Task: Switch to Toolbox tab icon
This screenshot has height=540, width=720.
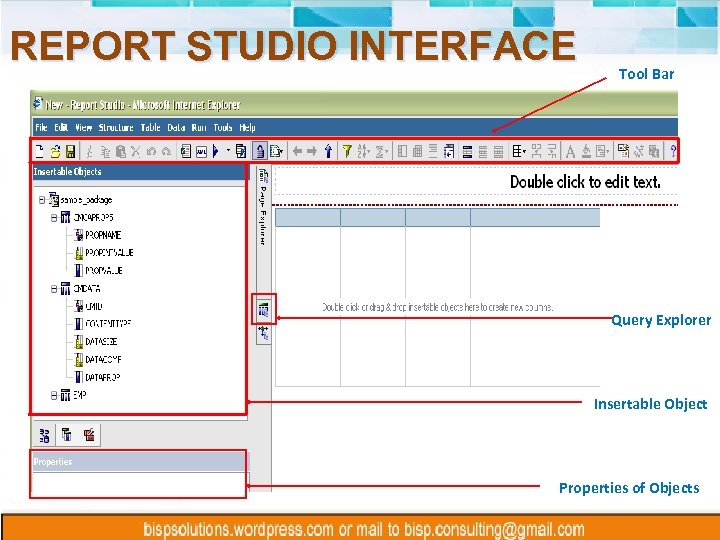Action: pos(89,435)
